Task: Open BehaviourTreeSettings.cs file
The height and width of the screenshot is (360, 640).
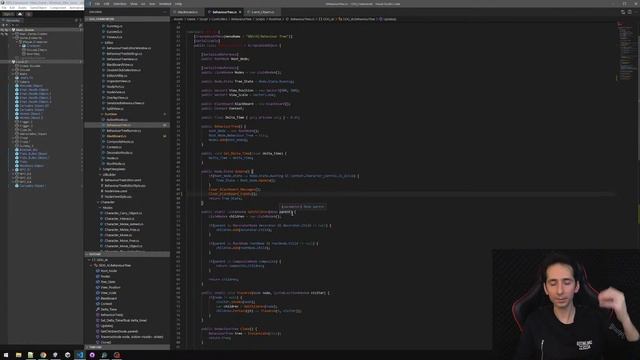Action: point(124,53)
